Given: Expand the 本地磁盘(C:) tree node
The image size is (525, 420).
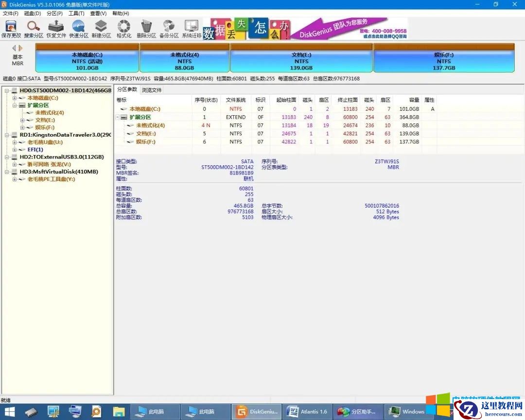Looking at the screenshot, I should (x=15, y=98).
